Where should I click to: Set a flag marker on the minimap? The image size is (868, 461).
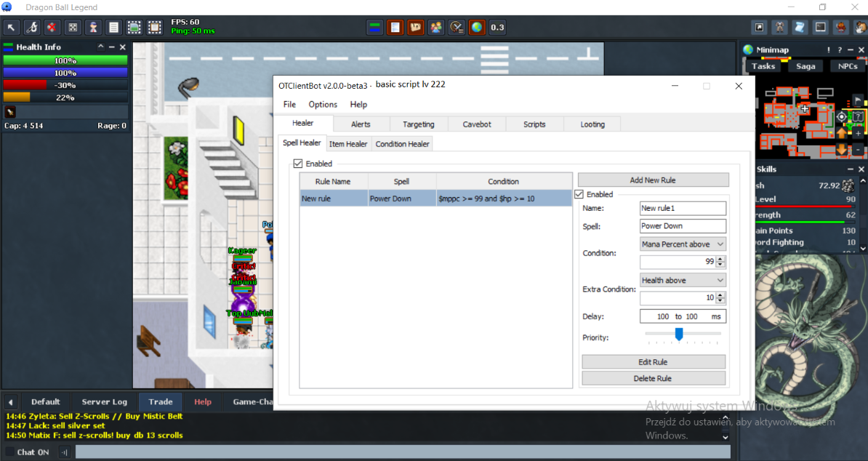[859, 101]
